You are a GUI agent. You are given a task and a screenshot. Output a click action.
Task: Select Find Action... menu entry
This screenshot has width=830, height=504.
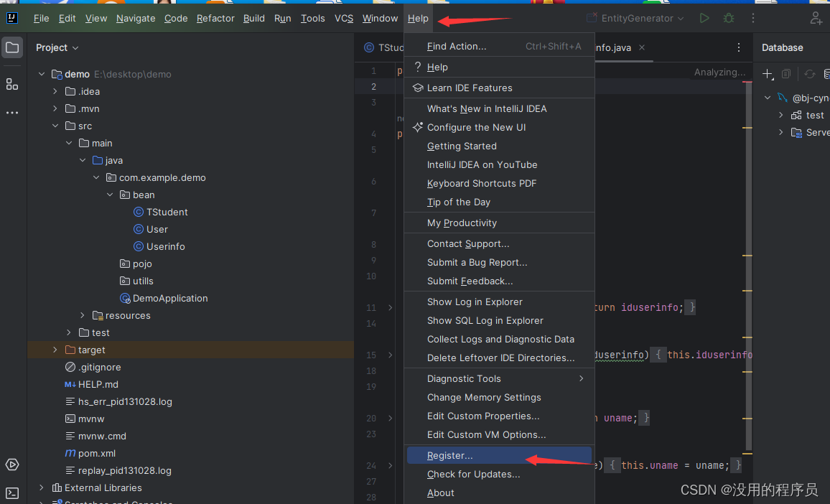pyautogui.click(x=499, y=47)
